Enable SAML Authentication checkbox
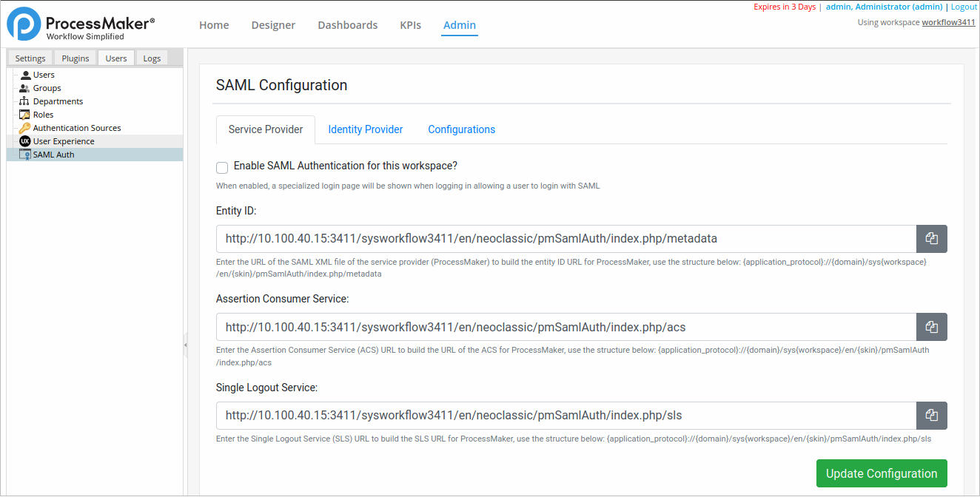The height and width of the screenshot is (497, 980). [222, 167]
